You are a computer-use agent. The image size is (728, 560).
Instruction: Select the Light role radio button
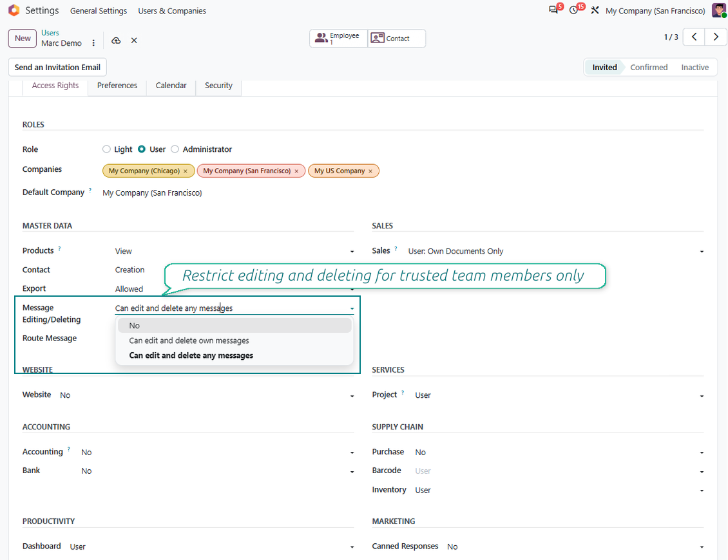pyautogui.click(x=106, y=149)
